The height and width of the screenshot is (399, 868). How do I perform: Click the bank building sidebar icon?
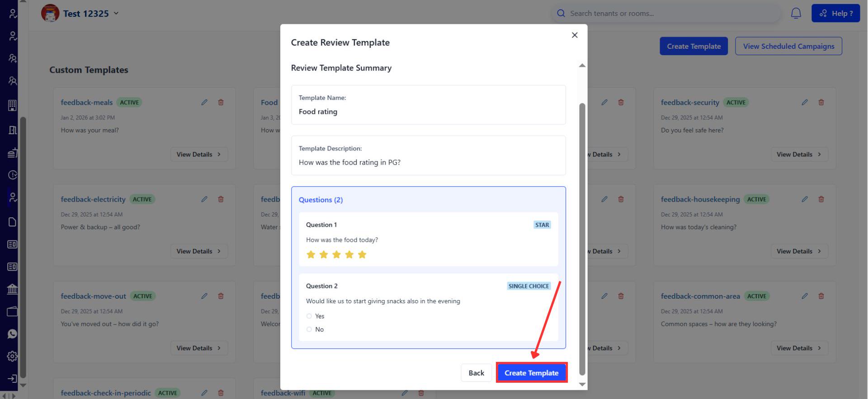12,289
